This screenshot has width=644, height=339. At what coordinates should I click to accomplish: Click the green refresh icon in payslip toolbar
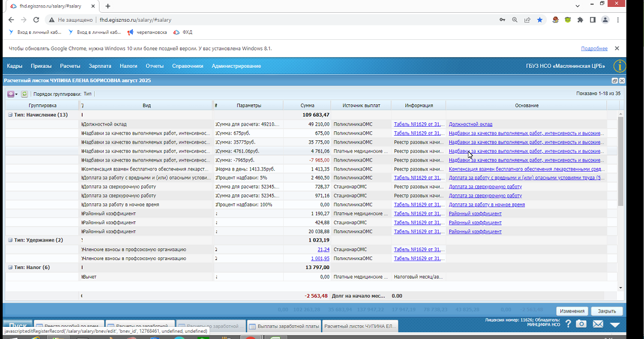pyautogui.click(x=24, y=94)
